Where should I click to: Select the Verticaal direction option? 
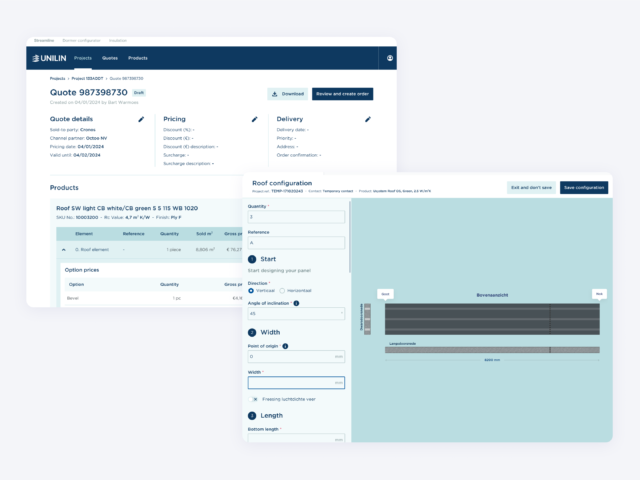click(x=251, y=290)
